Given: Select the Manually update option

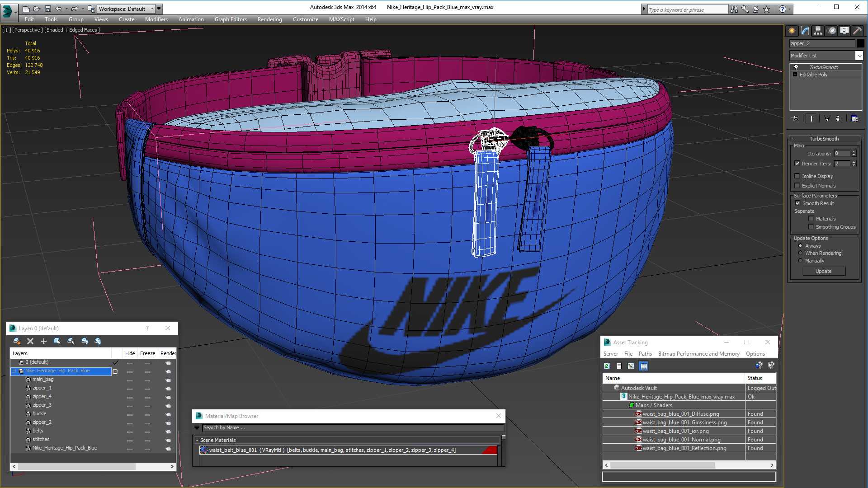Looking at the screenshot, I should tap(801, 261).
